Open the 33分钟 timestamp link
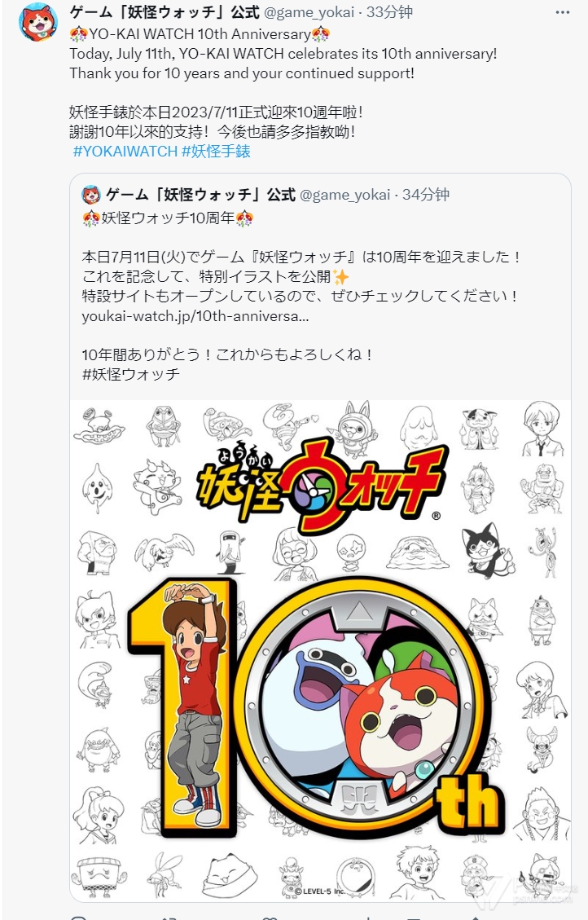Image resolution: width=588 pixels, height=920 pixels. click(x=389, y=12)
